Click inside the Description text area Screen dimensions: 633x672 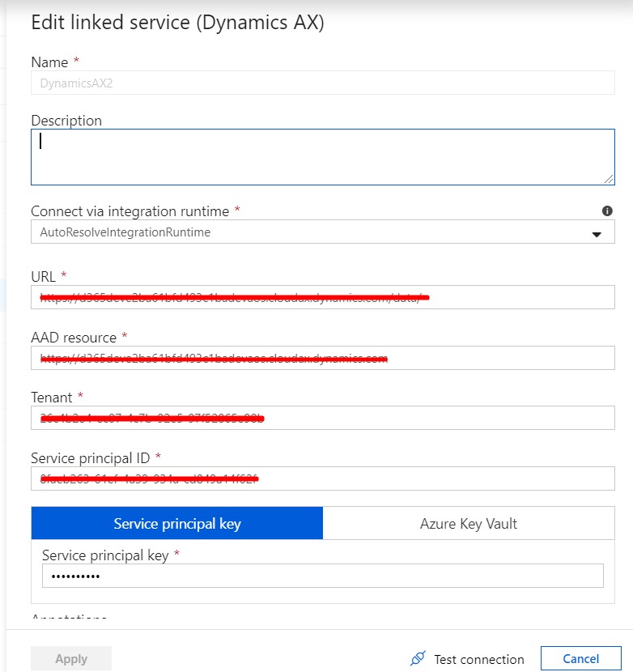coord(323,157)
